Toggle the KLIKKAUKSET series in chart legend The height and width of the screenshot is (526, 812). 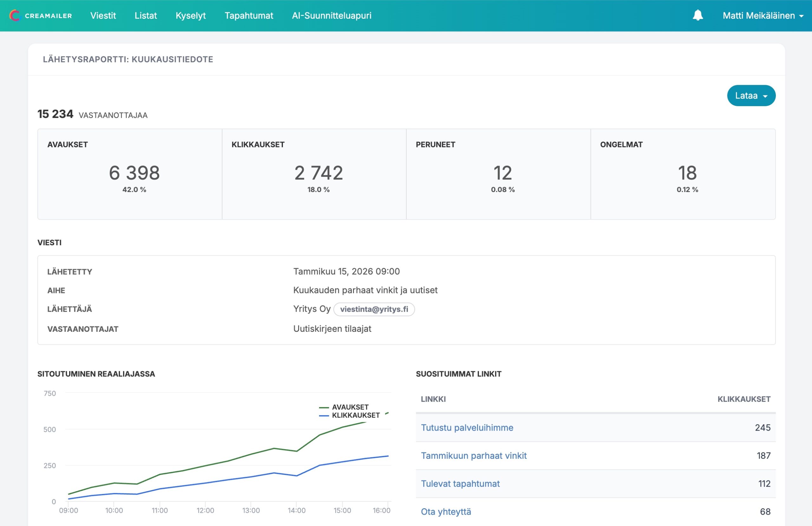[355, 415]
